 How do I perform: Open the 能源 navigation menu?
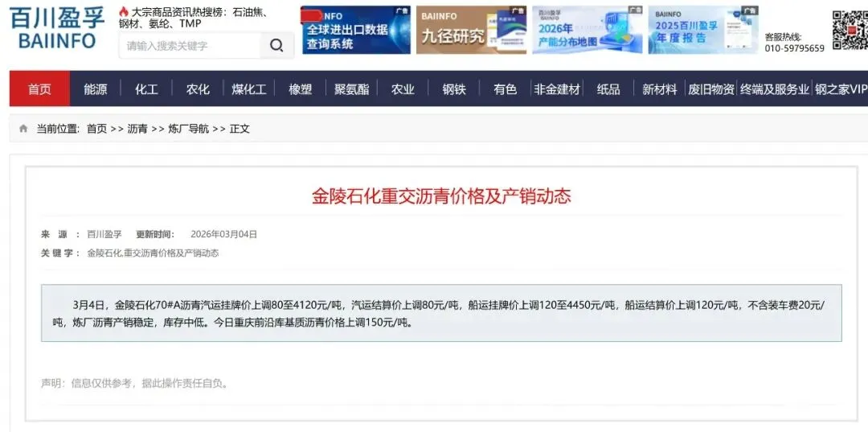click(x=96, y=89)
